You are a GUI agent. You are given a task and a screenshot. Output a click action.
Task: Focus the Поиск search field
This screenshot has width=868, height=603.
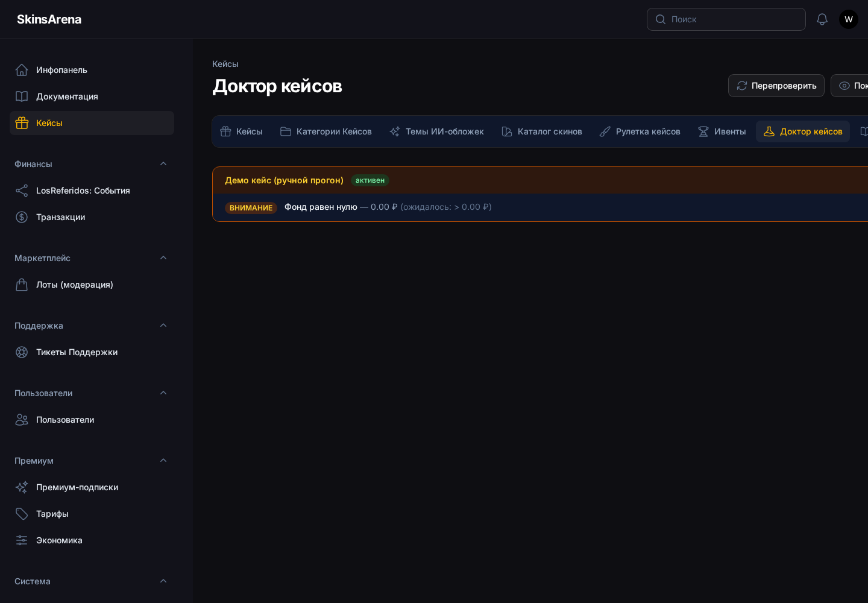(x=726, y=19)
